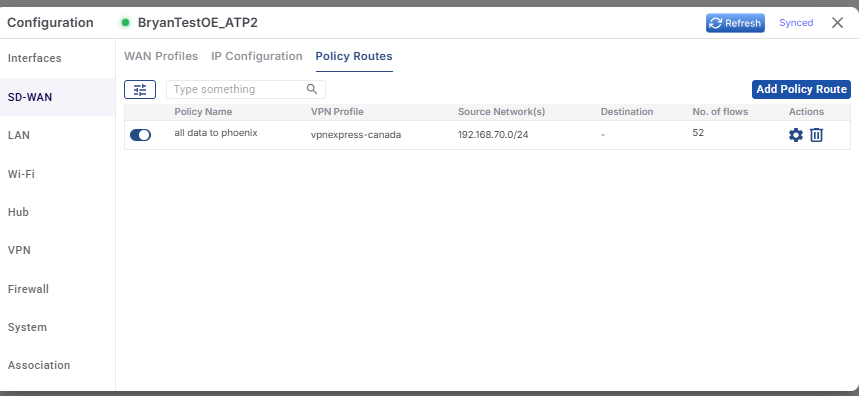
Task: Click the flow count value 52
Action: [x=698, y=133]
